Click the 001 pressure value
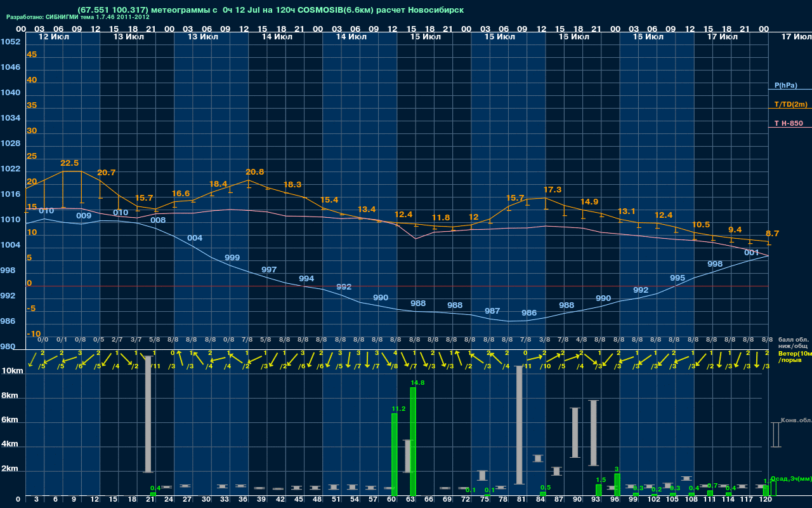 tap(752, 253)
